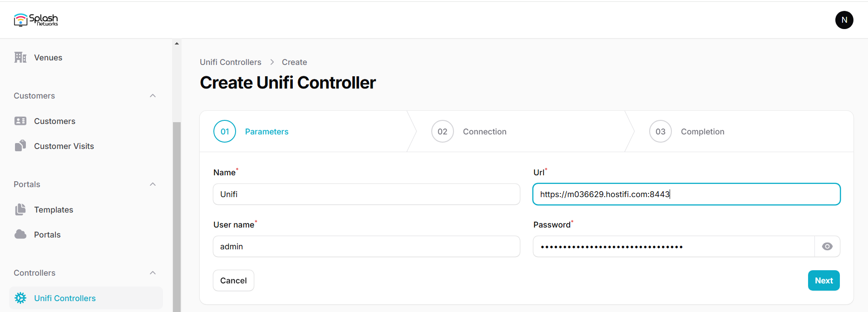
Task: Click the Cancel button
Action: tap(233, 281)
